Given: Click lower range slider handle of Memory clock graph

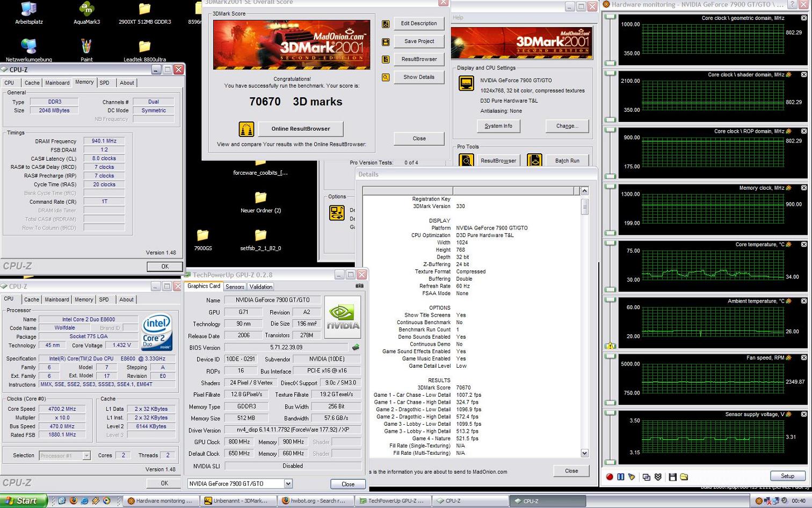Looking at the screenshot, I should coord(611,233).
